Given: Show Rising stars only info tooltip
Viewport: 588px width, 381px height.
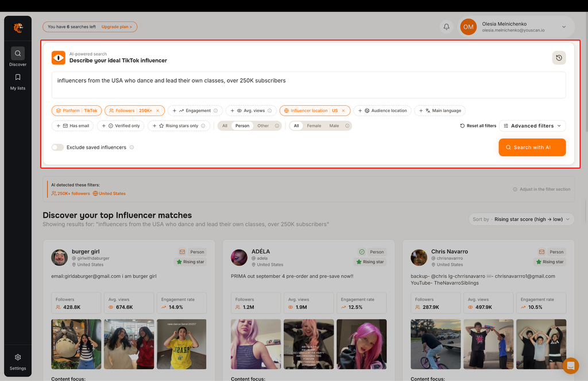Looking at the screenshot, I should pyautogui.click(x=203, y=126).
